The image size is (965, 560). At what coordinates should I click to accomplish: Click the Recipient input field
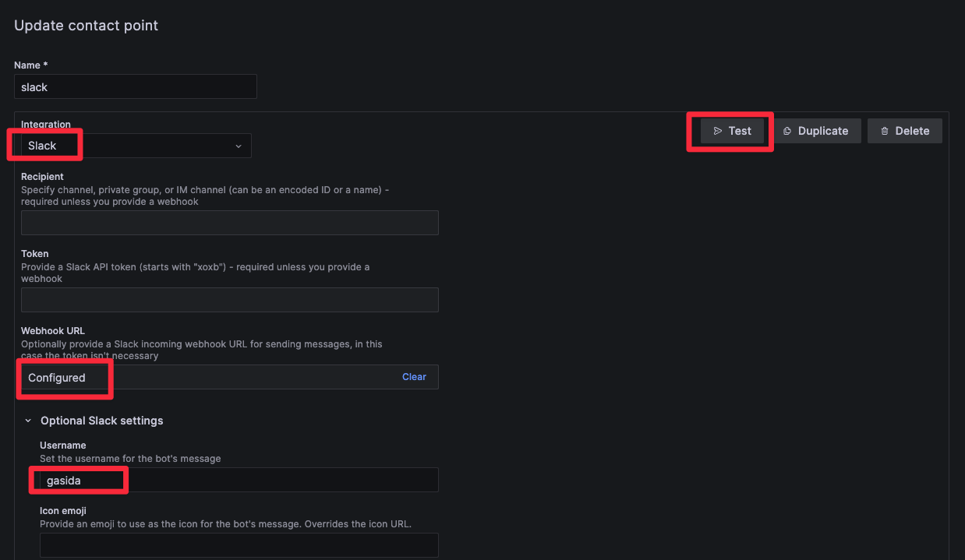[x=230, y=223]
